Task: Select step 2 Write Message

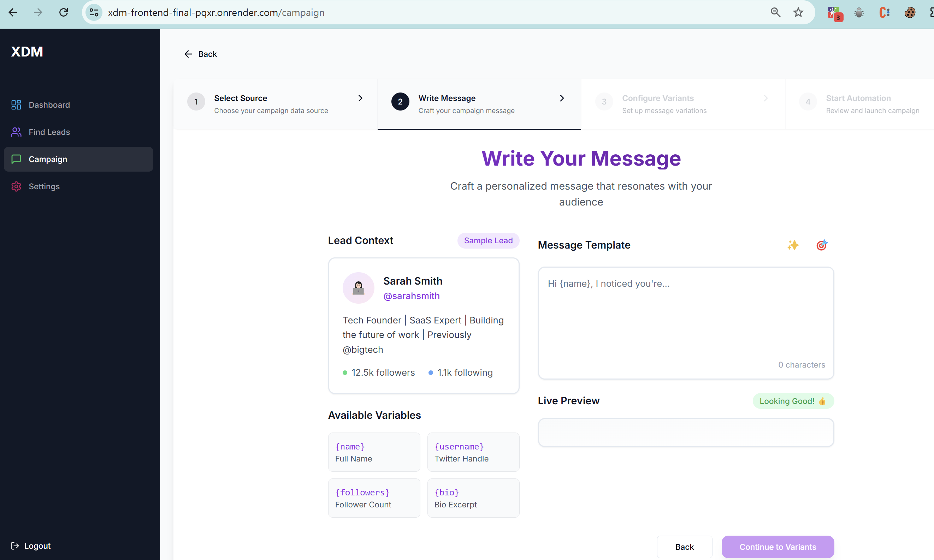Action: pyautogui.click(x=479, y=104)
